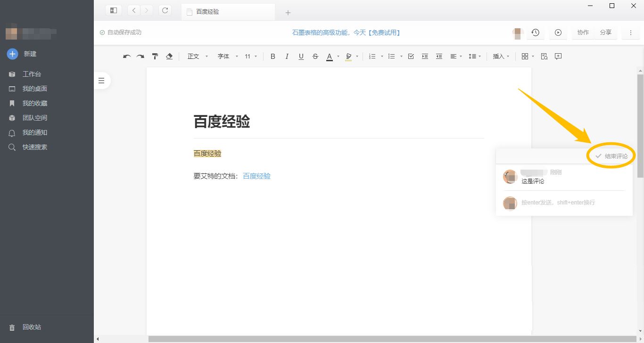The width and height of the screenshot is (644, 343).
Task: Click the comment reply input field
Action: (573, 203)
